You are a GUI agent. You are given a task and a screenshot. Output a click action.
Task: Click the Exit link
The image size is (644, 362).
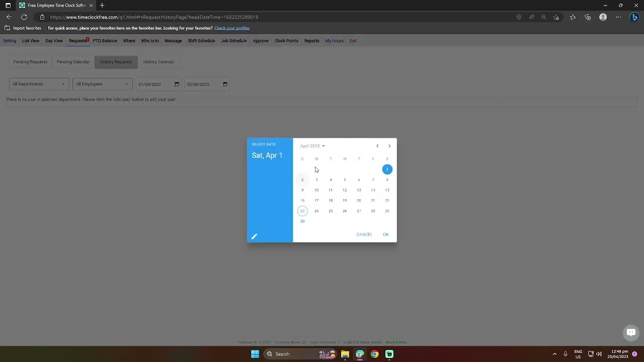click(353, 41)
